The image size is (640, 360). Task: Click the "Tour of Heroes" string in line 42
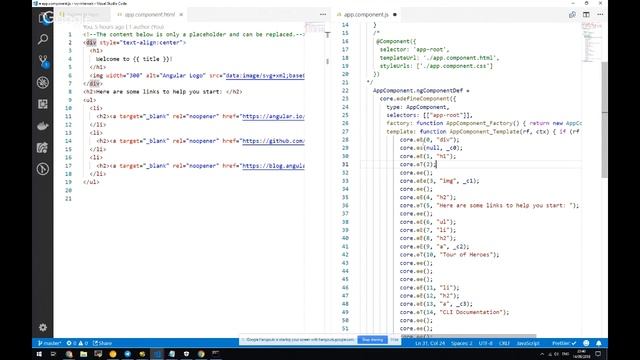click(466, 255)
